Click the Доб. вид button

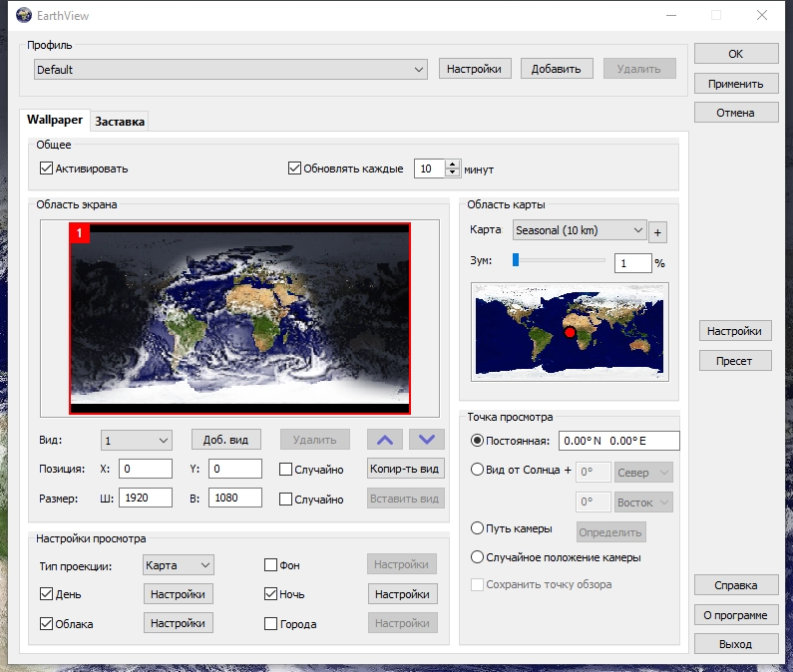coord(226,440)
